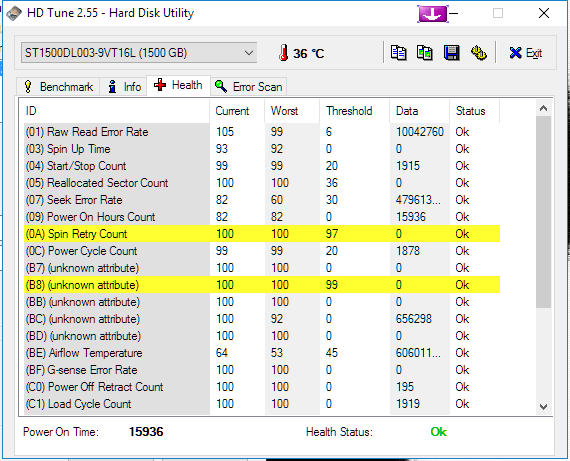Select the (BD) unknown attribute row
570x461 pixels.
(262, 336)
